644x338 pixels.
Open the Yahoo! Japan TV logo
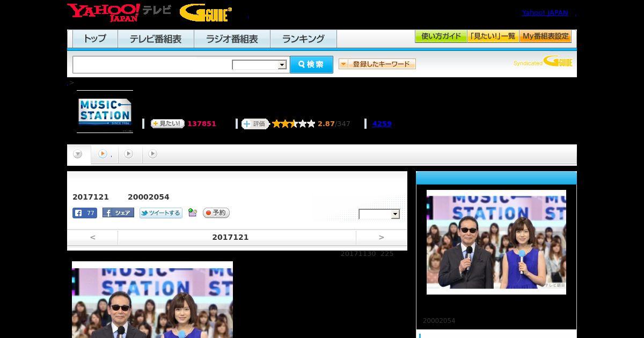(119, 12)
